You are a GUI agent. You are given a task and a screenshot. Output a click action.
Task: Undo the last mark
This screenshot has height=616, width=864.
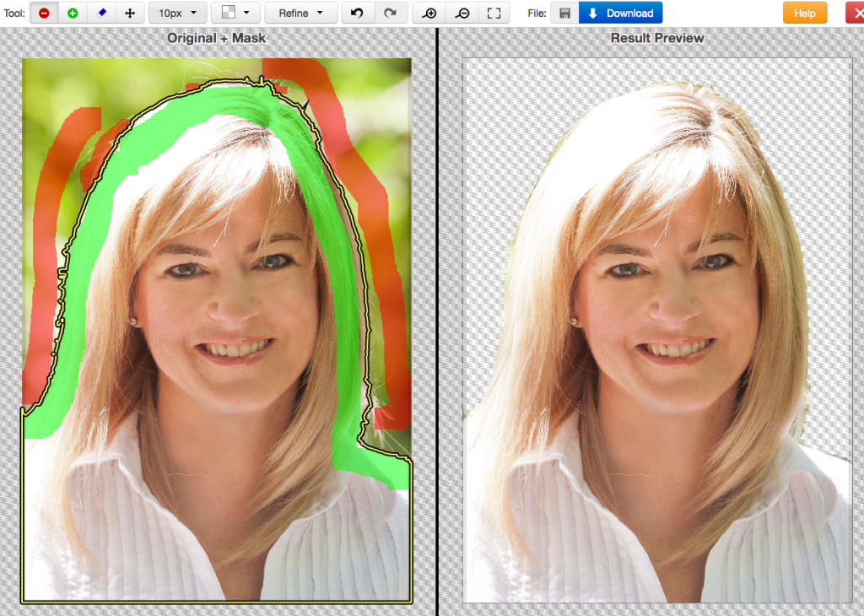[x=358, y=13]
